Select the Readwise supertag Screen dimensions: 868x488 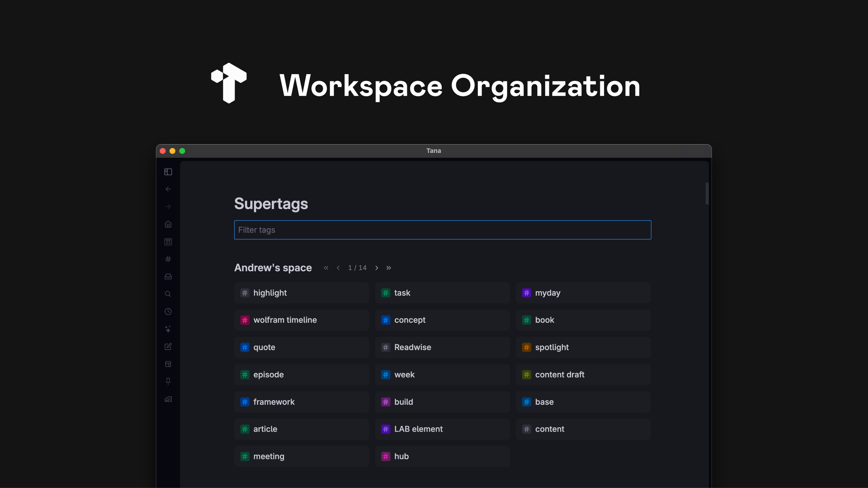[x=443, y=347]
